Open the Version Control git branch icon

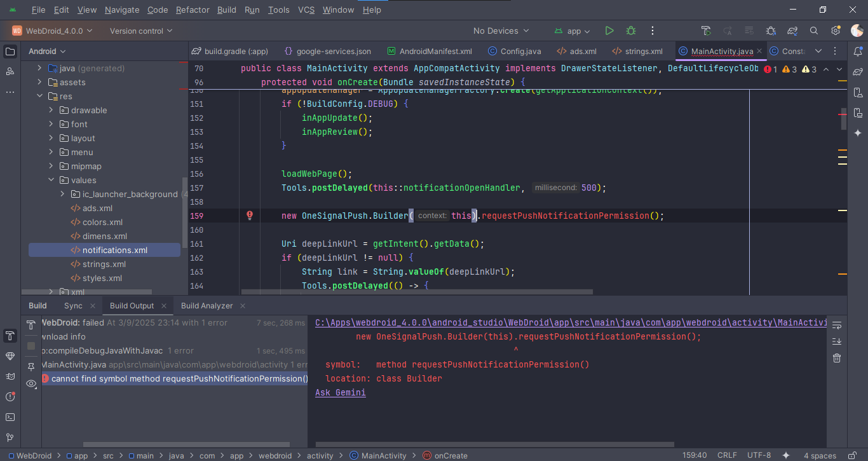point(10,437)
